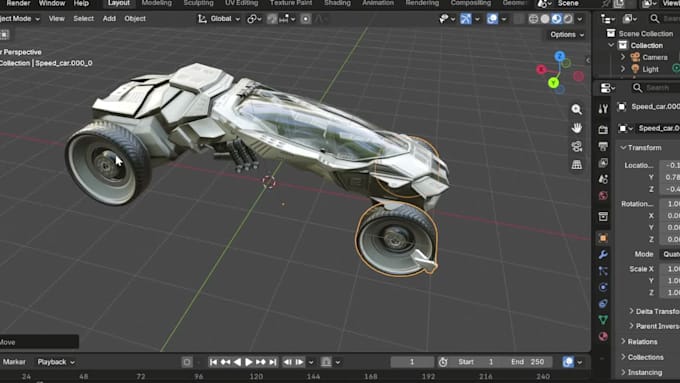Open the viewport shading options arrow
This screenshot has height=383, width=680.
580,19
